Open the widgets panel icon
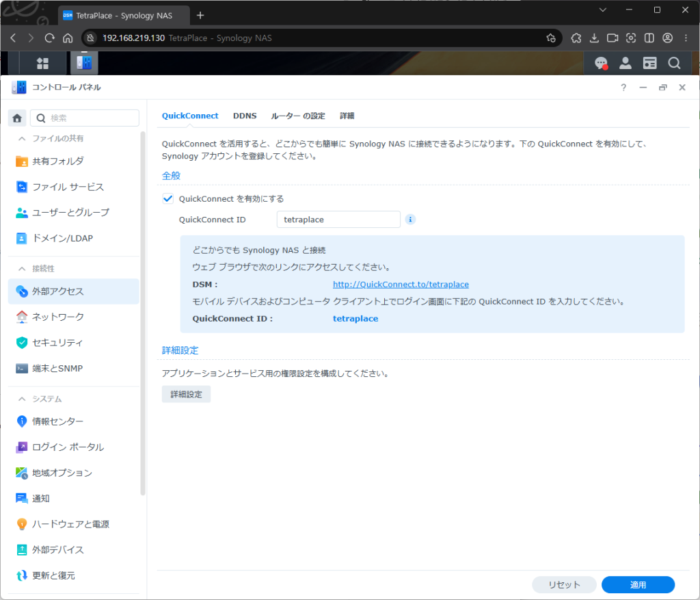Viewport: 700px width, 600px height. click(x=649, y=63)
